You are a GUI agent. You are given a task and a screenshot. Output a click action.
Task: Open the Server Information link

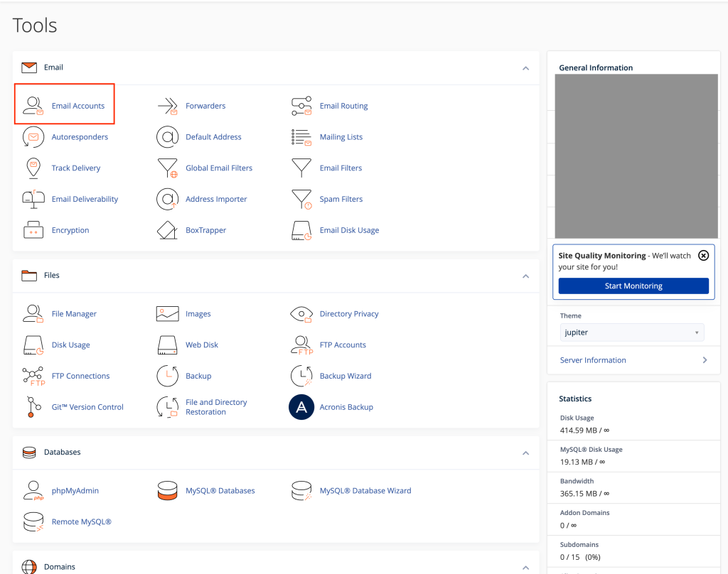pyautogui.click(x=593, y=360)
